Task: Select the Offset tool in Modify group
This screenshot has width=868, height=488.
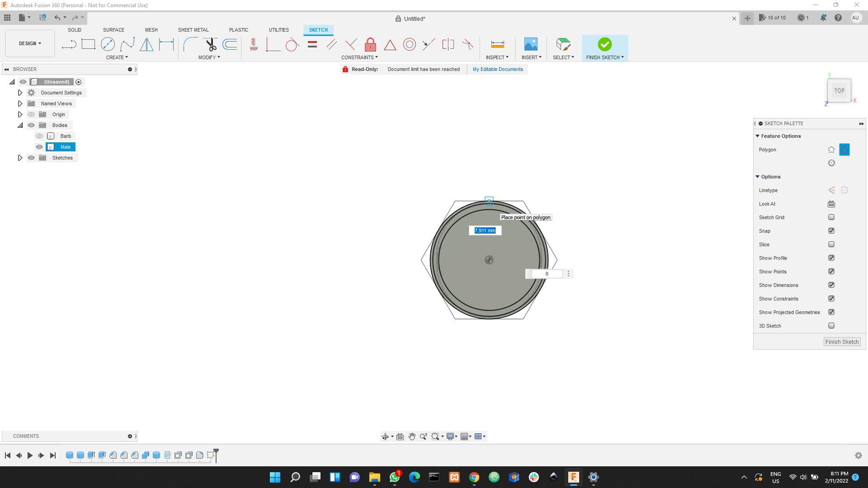Action: 230,44
